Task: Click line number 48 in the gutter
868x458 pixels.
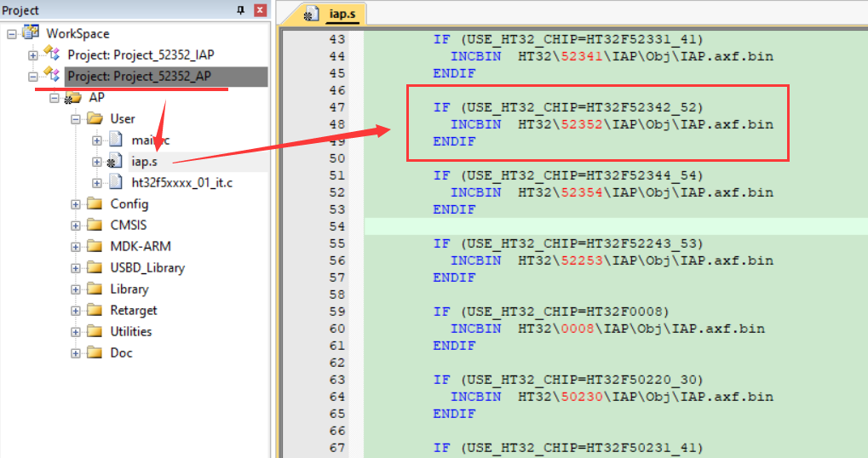Action: pyautogui.click(x=336, y=124)
